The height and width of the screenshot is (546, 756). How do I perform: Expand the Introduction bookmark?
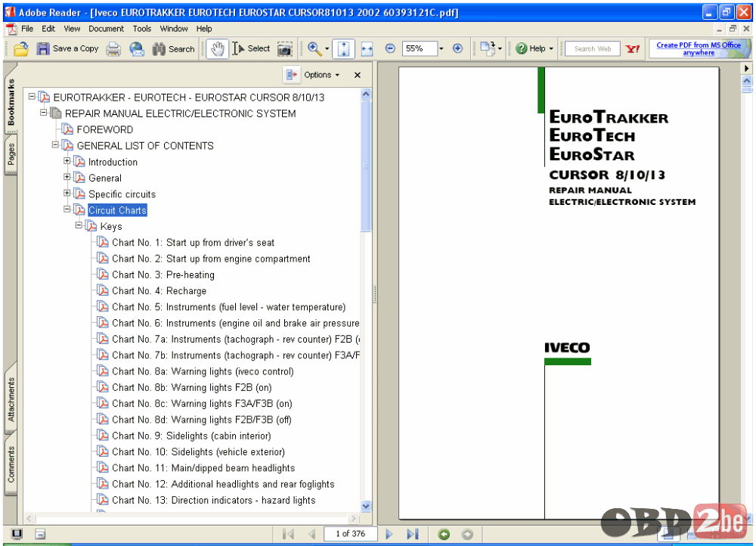click(67, 161)
